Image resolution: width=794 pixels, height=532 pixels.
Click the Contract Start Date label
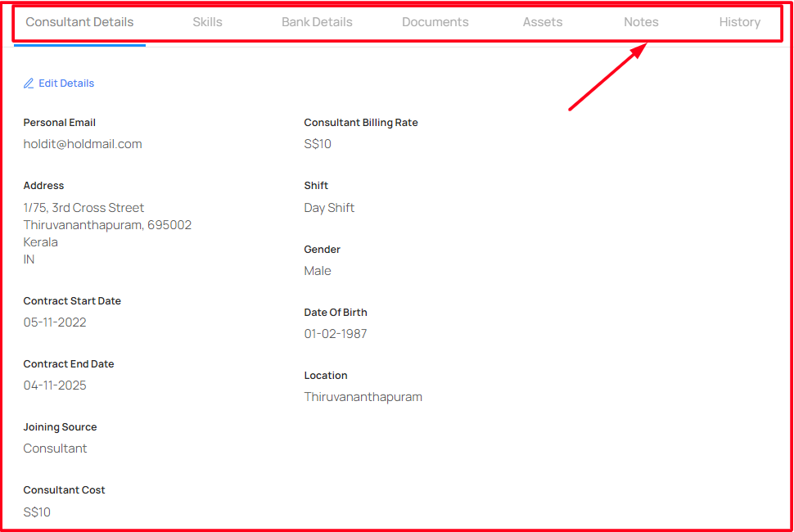pyautogui.click(x=72, y=300)
